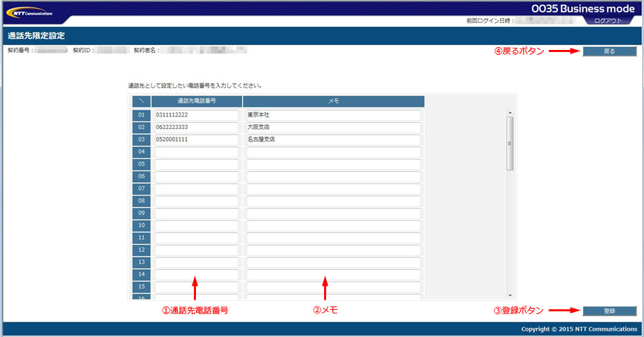This screenshot has height=337, width=644.
Task: Click the scroll down arrow of list
Action: [510, 295]
